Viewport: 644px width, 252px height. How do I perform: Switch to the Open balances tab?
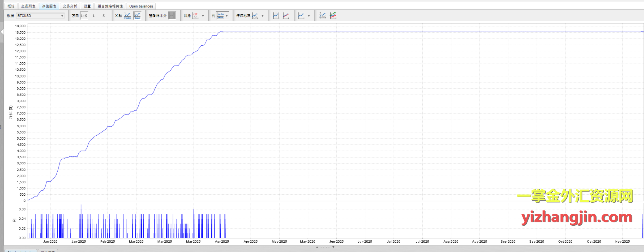[141, 6]
